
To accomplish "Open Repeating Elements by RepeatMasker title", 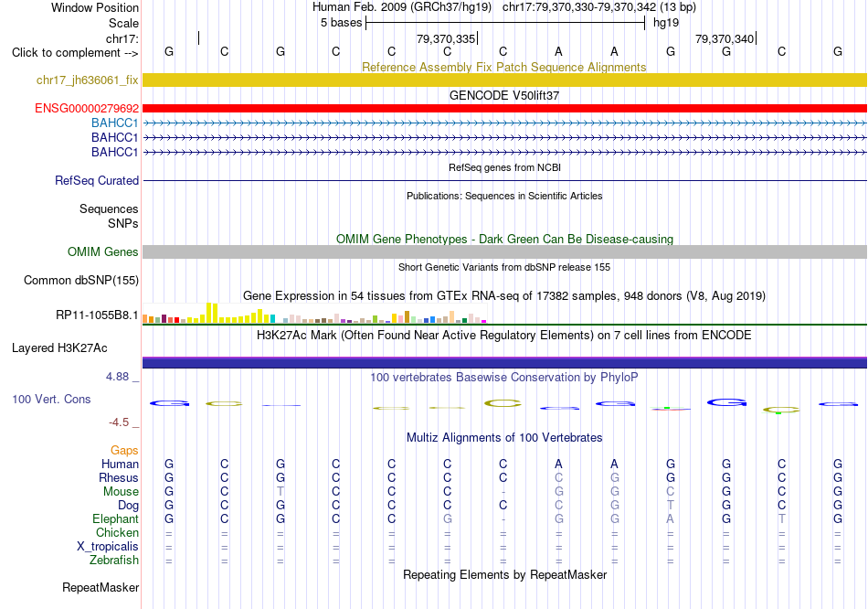I will (x=504, y=574).
